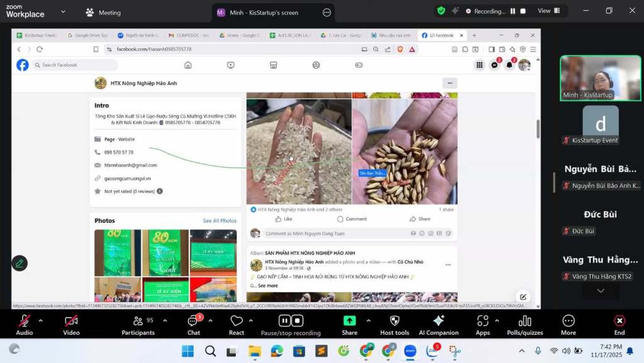The width and height of the screenshot is (644, 363).
Task: Expand participant video list down arrow
Action: 600,291
